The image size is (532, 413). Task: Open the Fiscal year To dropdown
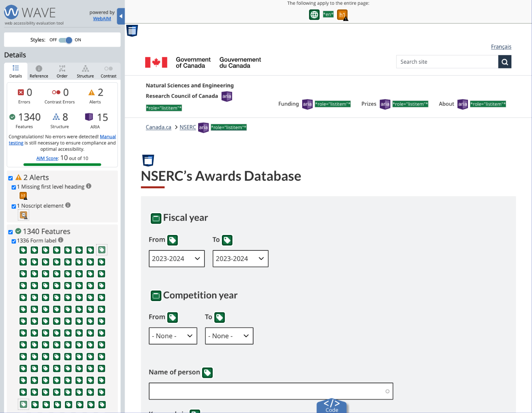[x=240, y=259]
